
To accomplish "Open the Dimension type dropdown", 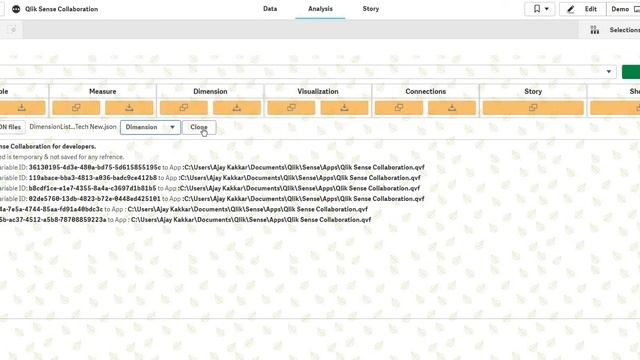I will (x=150, y=127).
